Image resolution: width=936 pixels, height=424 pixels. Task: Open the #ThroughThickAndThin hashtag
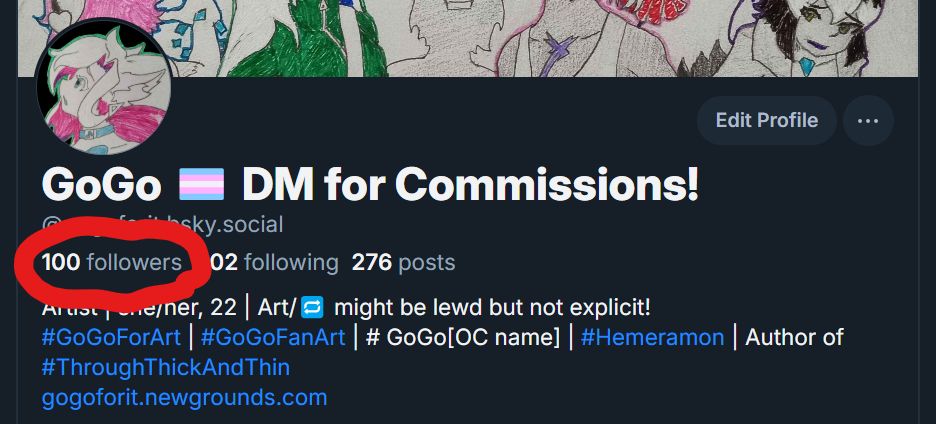coord(166,367)
